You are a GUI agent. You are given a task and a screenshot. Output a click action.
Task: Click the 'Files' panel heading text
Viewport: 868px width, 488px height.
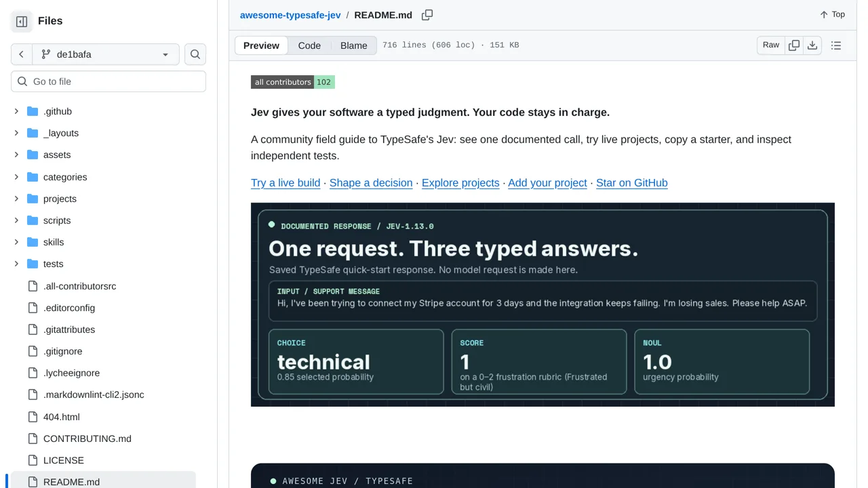[x=50, y=21]
